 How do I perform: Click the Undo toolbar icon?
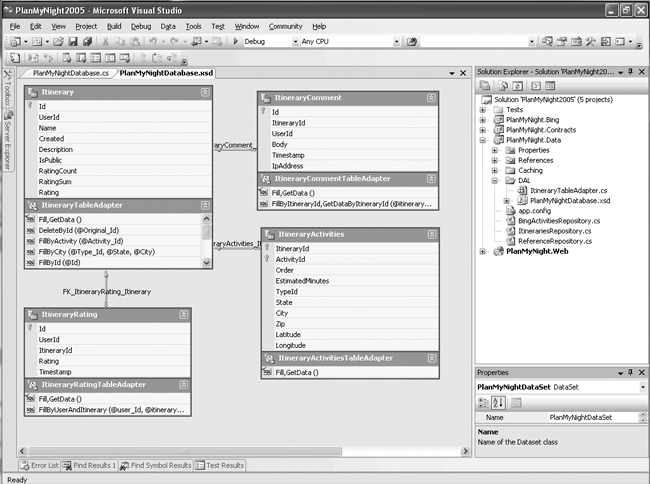[153, 41]
